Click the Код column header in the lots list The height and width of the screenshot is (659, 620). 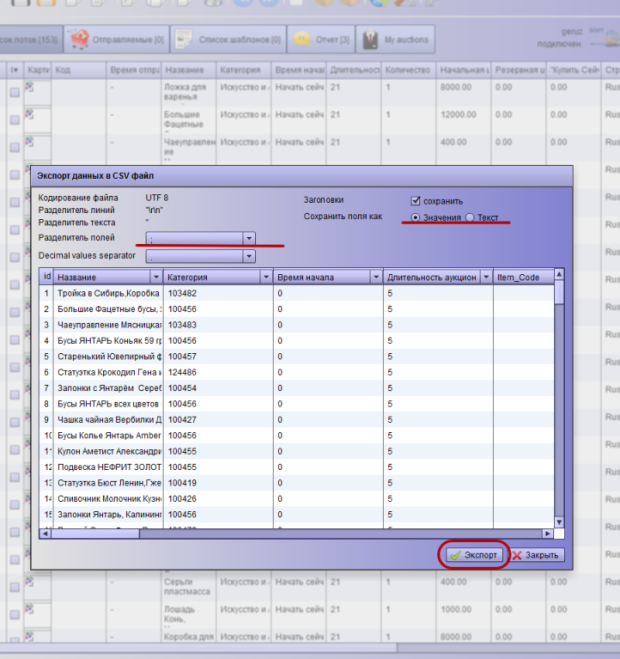point(79,70)
